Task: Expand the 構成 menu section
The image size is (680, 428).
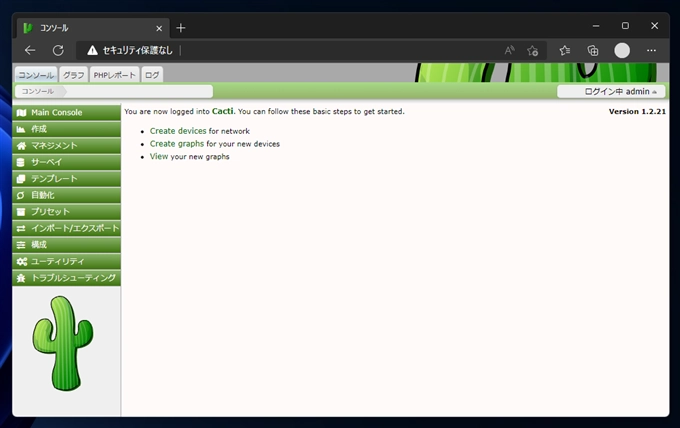Action: (x=66, y=245)
